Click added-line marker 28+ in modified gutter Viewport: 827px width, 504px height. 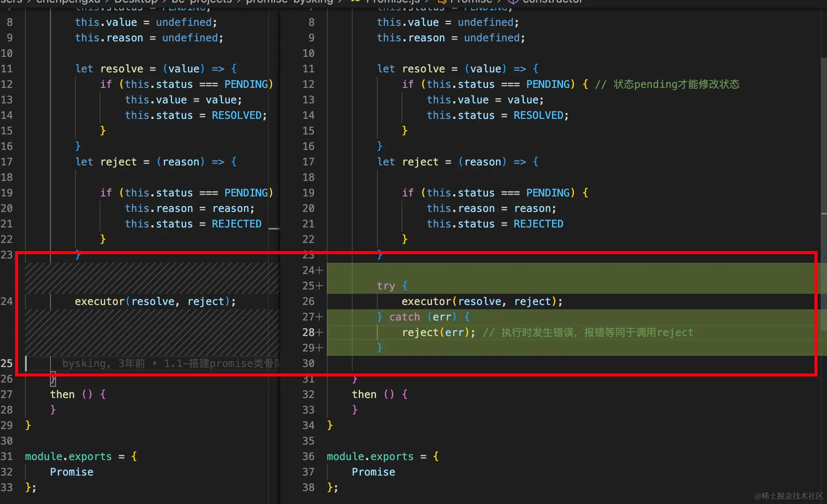(x=312, y=332)
